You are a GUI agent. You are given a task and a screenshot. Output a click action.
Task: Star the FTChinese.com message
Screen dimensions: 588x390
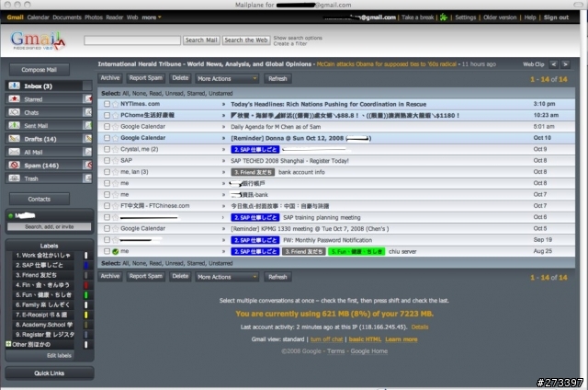click(116, 206)
